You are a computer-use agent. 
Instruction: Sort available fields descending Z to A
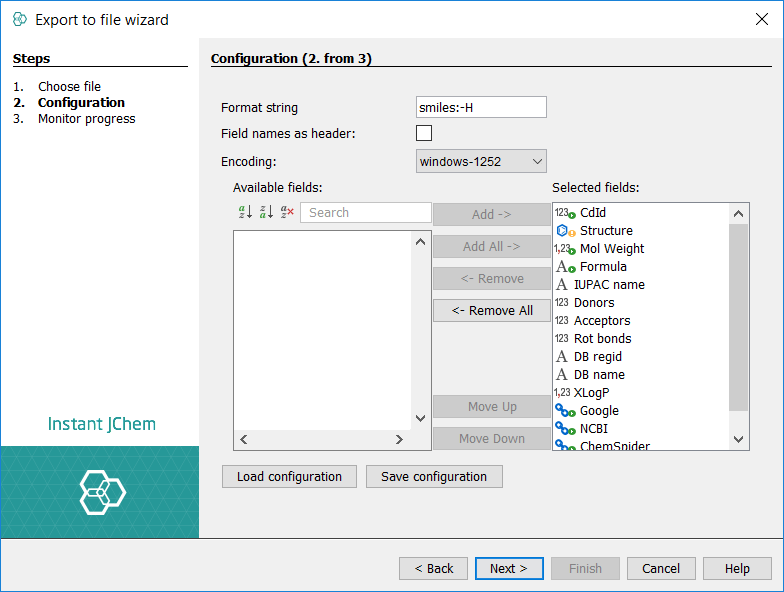(266, 212)
